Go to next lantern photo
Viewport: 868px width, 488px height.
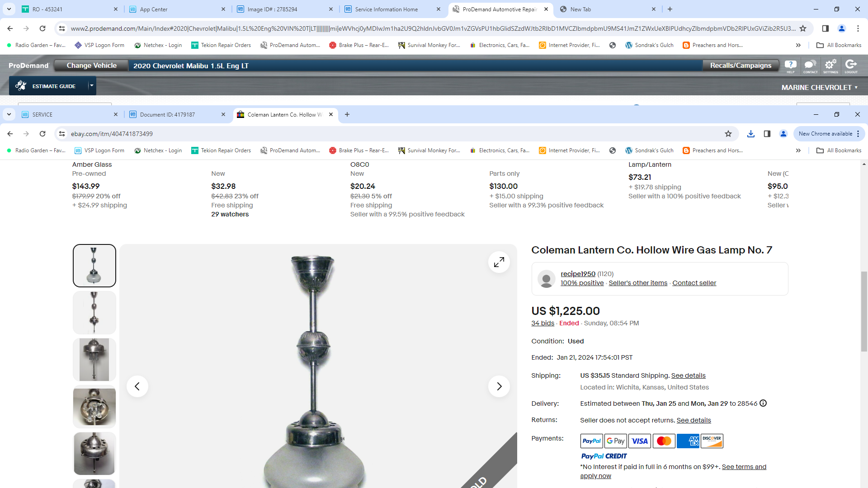click(499, 386)
